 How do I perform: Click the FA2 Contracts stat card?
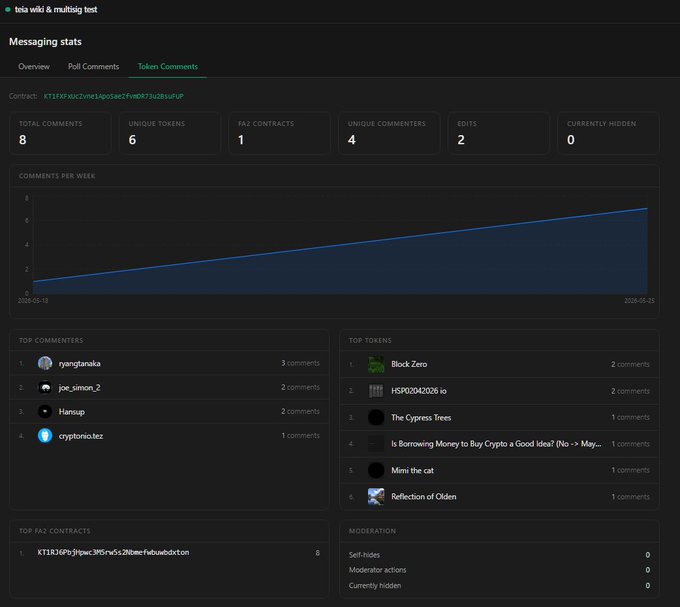click(x=279, y=133)
